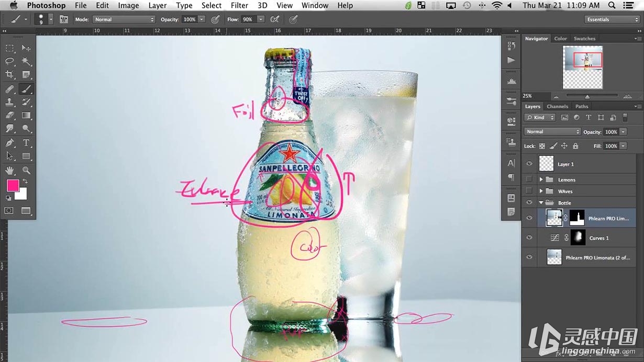Hide the Bottle group

[529, 202]
